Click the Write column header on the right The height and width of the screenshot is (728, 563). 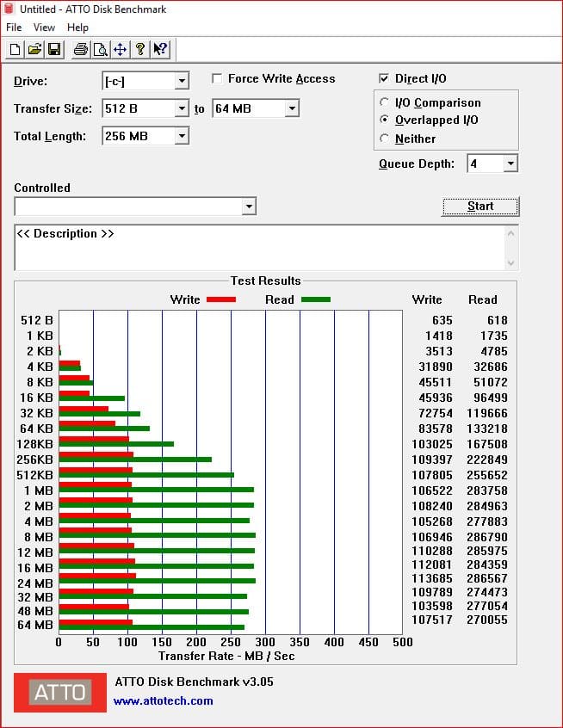click(427, 299)
